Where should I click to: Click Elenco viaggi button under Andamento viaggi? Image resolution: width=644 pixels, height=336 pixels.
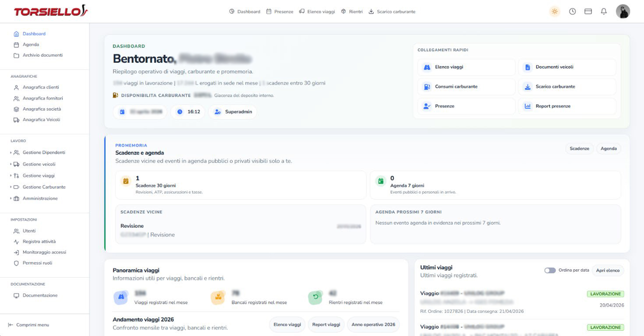coord(287,325)
